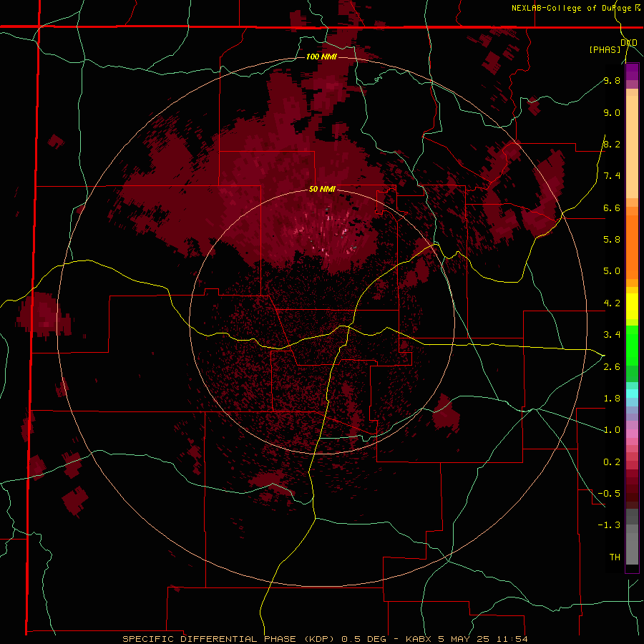Click the -1.3 legend value
Screen dimensions: 644x644
pos(609,525)
